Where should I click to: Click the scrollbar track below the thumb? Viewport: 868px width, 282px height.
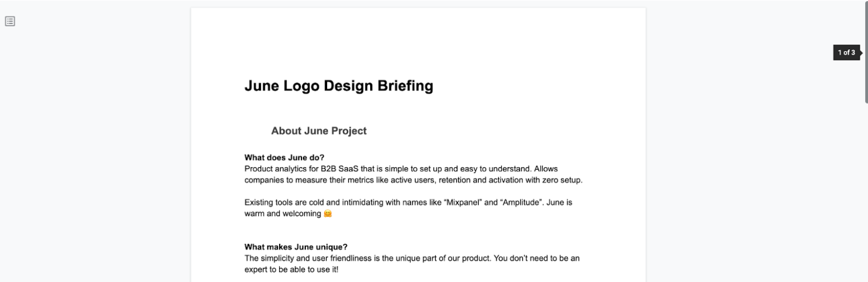866,196
